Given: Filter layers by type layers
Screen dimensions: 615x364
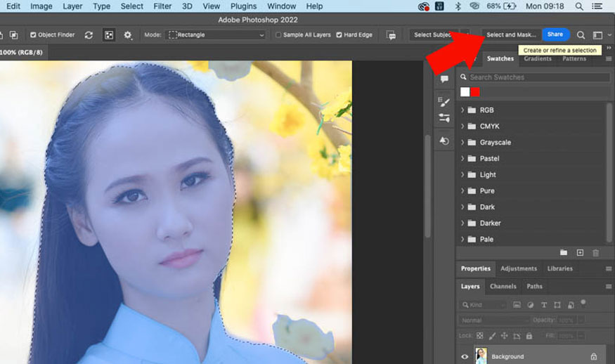Looking at the screenshot, I should pyautogui.click(x=543, y=304).
